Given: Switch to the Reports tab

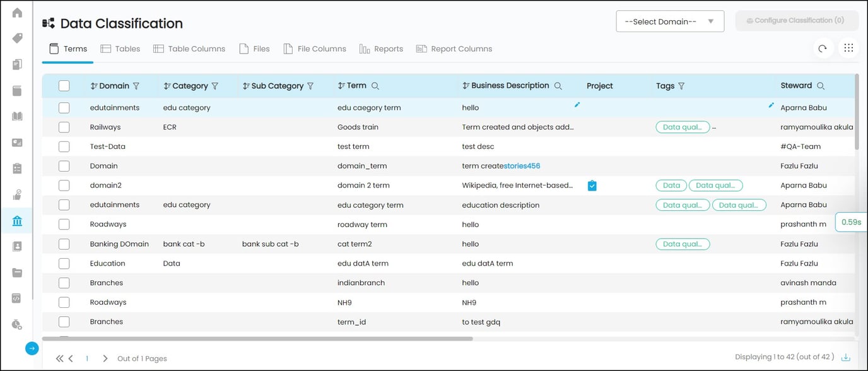Looking at the screenshot, I should coord(381,49).
